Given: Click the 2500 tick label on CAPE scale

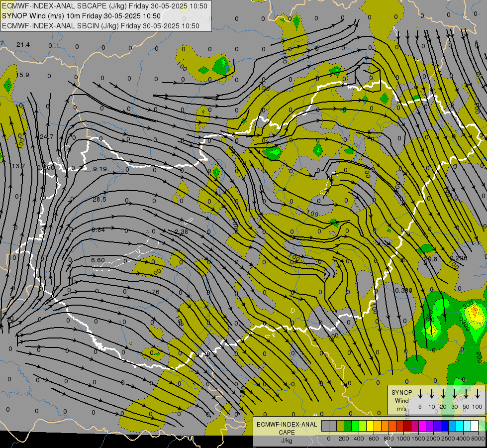Looking at the screenshot, I should click(x=448, y=439).
